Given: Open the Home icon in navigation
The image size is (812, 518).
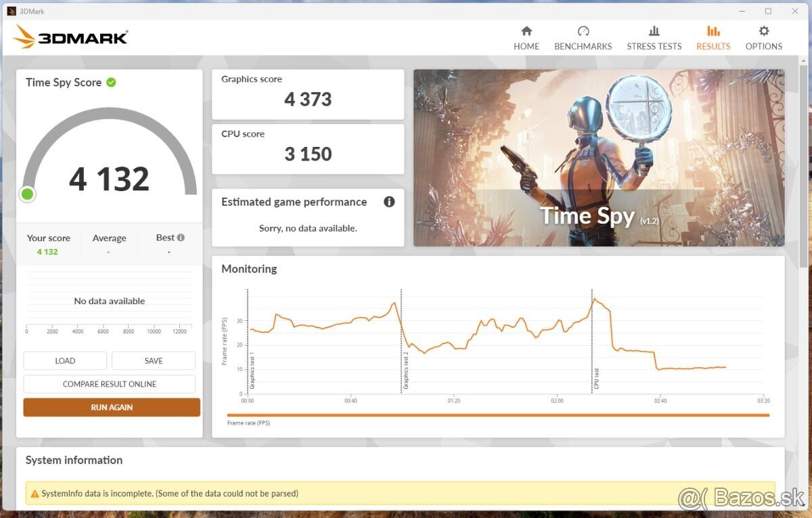Looking at the screenshot, I should [x=526, y=31].
